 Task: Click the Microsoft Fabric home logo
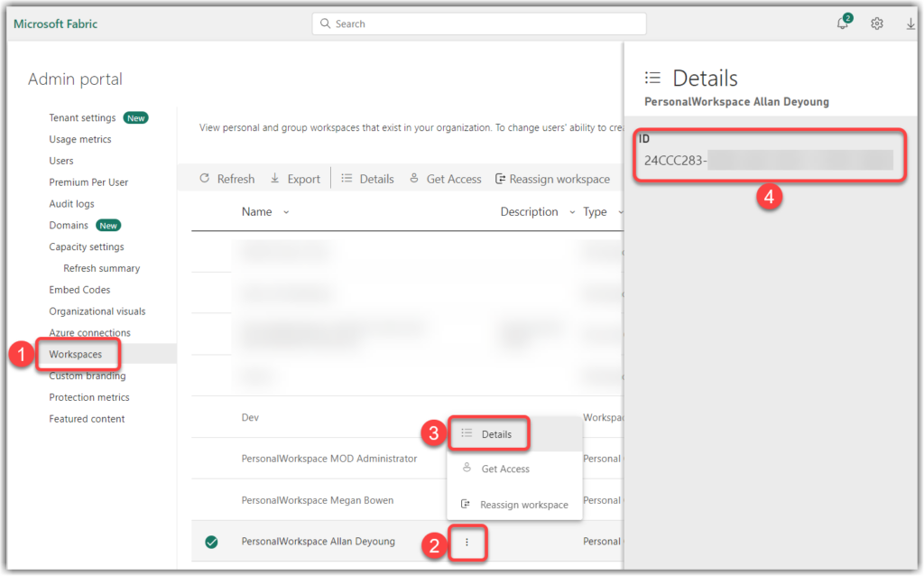(55, 23)
